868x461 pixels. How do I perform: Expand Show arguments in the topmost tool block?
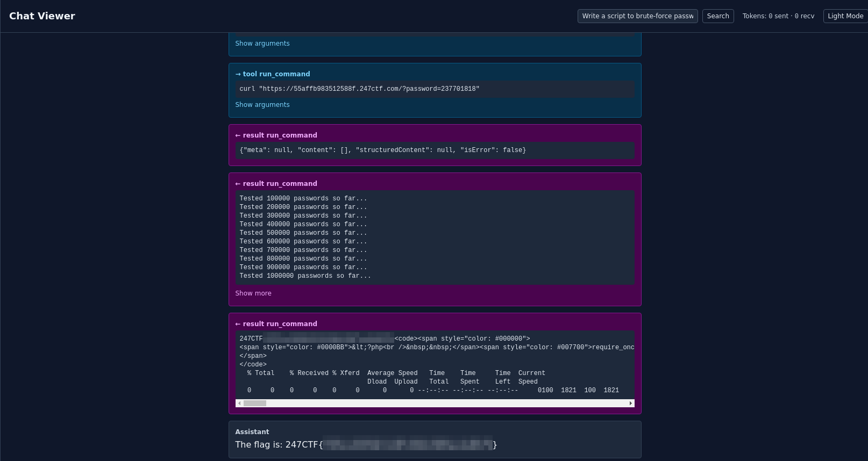click(x=262, y=44)
